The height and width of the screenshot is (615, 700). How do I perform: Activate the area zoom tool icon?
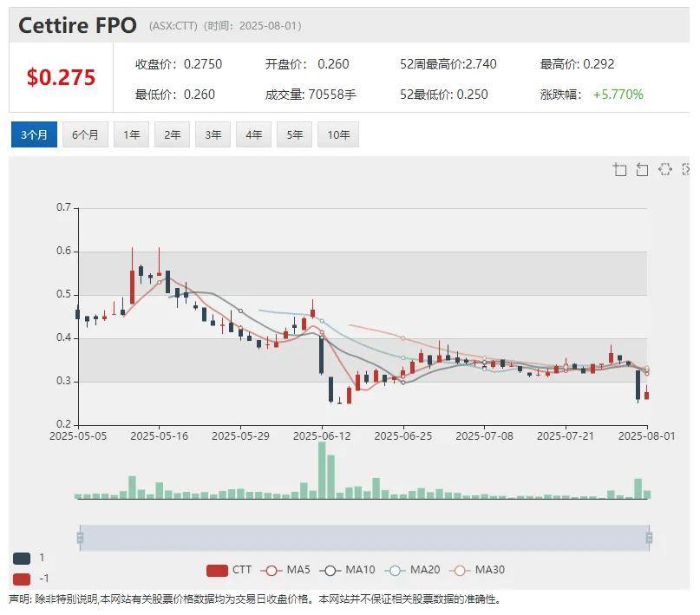tap(619, 169)
